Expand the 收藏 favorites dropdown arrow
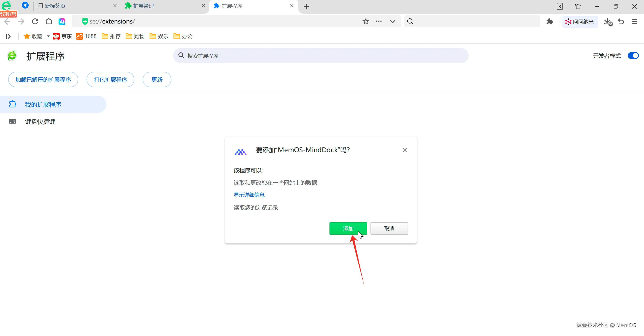Image resolution: width=644 pixels, height=336 pixels. point(48,36)
